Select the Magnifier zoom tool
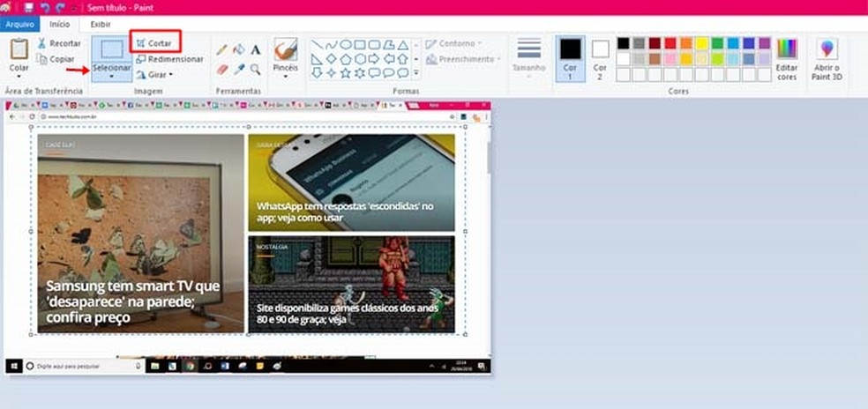 (x=255, y=69)
